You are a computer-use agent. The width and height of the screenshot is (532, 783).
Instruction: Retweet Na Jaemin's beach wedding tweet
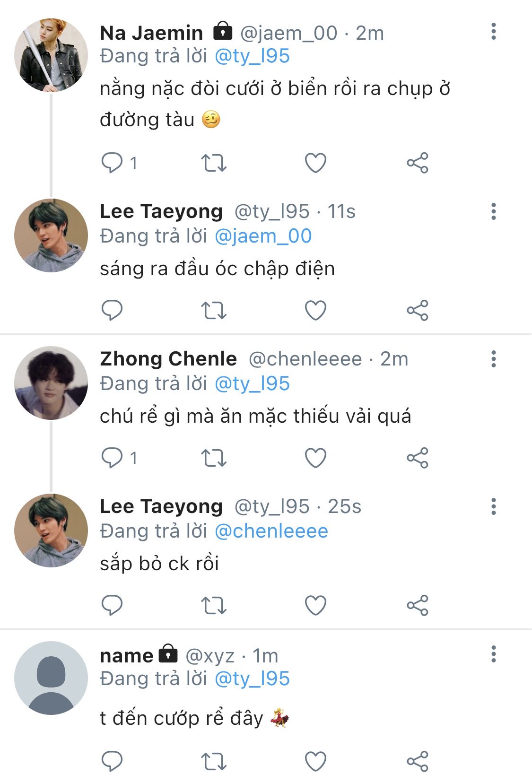click(x=214, y=163)
